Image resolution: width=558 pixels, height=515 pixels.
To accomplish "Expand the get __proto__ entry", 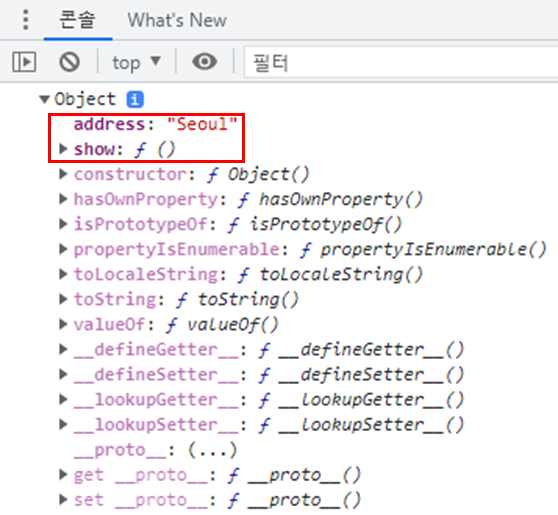I will point(63,474).
